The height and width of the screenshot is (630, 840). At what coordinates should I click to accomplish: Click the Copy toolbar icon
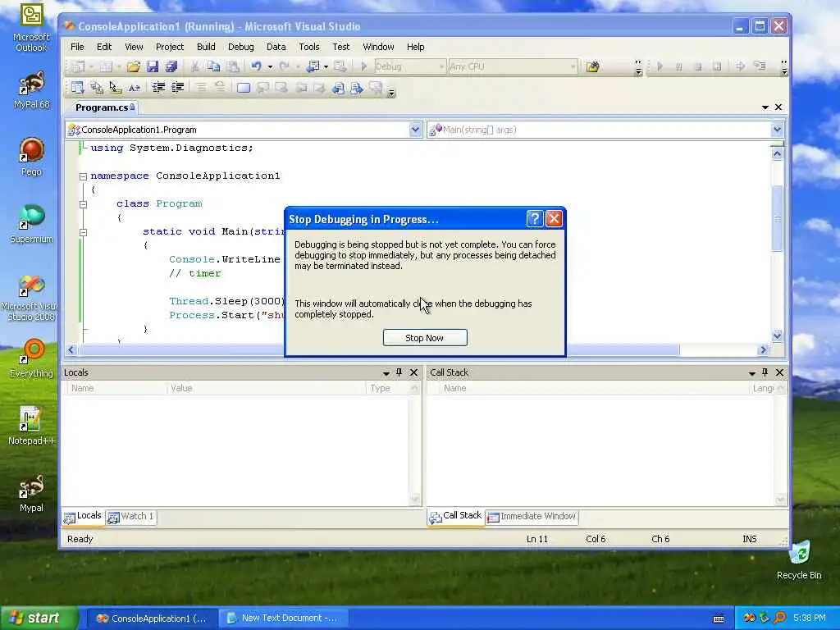point(213,66)
